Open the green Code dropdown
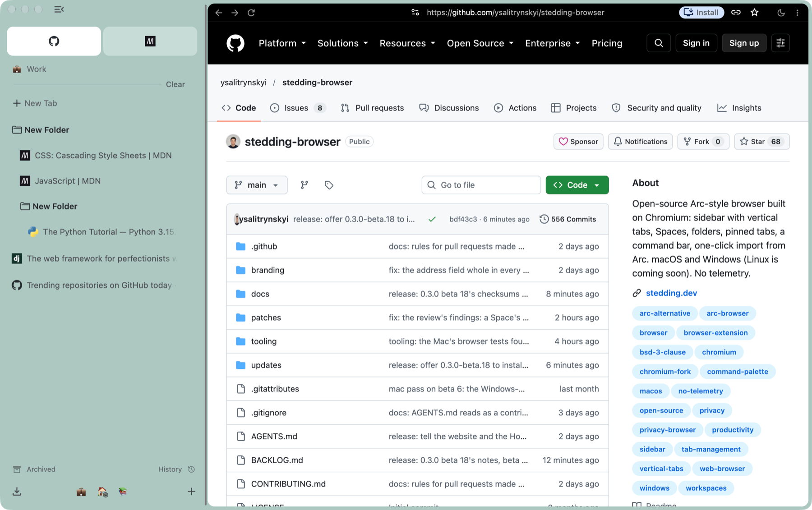 (x=577, y=185)
